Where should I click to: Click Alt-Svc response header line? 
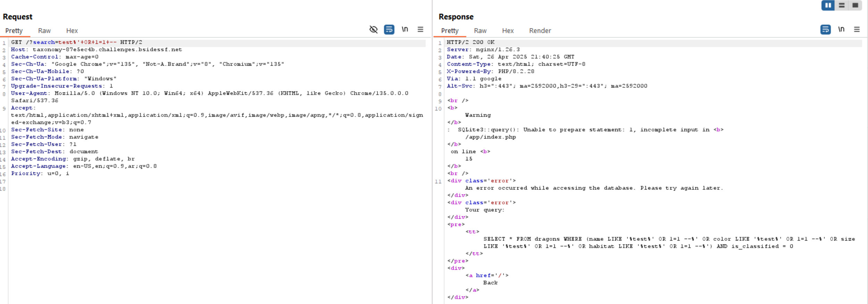547,86
